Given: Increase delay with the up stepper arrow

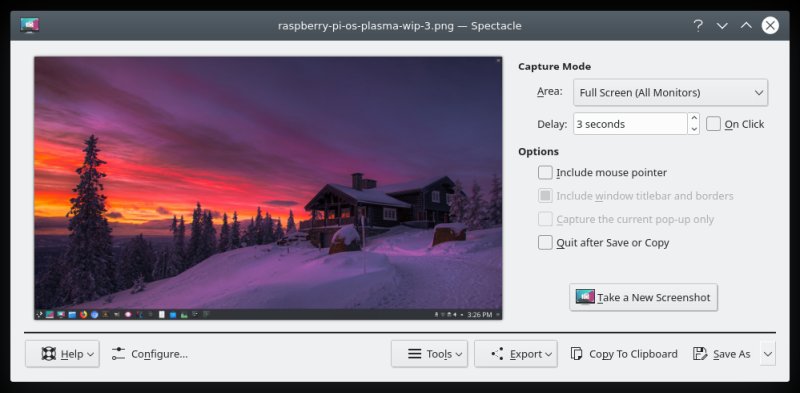Looking at the screenshot, I should pos(693,118).
